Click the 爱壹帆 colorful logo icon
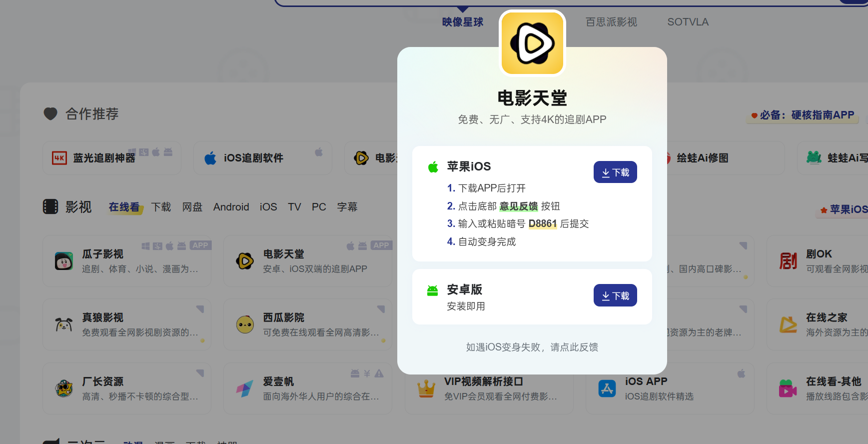868x444 pixels. pos(245,388)
